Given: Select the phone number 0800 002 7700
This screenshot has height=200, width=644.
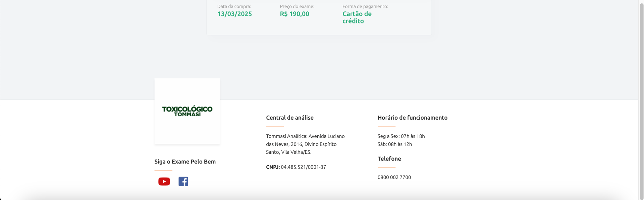Looking at the screenshot, I should 394,177.
